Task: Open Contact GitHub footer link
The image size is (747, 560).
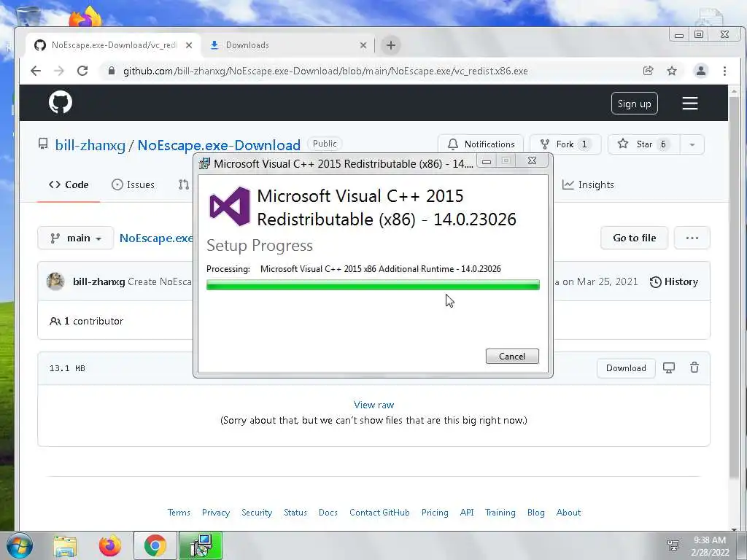Action: tap(379, 513)
